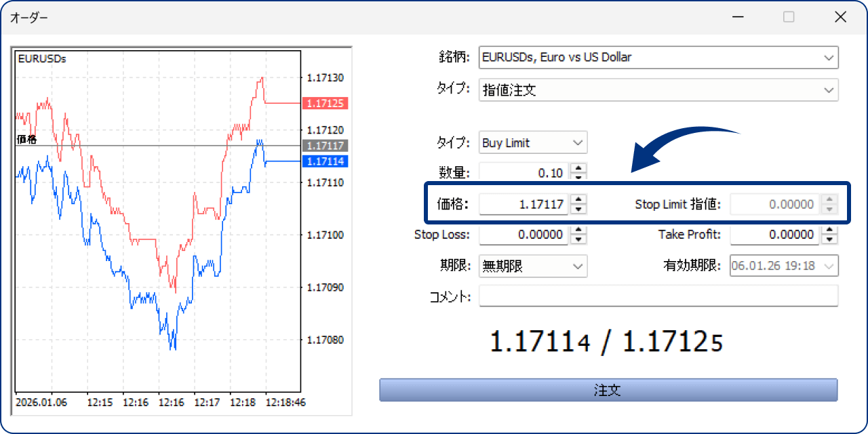Decrease Take Profit with down arrow
Viewport: 868px width, 434px height.
pos(829,239)
